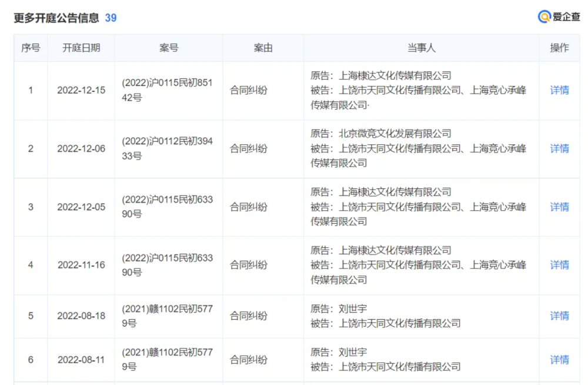Open 详情 for the 2022-12-15 hearing
The image size is (588, 385).
click(x=559, y=90)
